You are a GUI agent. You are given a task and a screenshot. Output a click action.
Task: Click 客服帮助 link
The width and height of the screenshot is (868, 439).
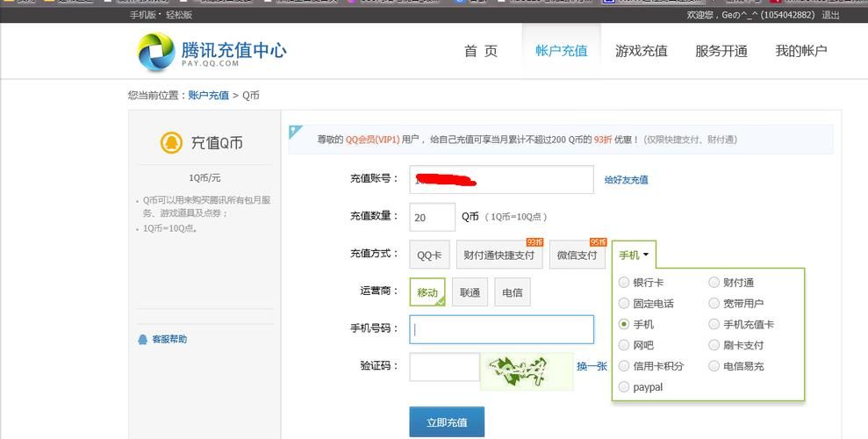169,340
